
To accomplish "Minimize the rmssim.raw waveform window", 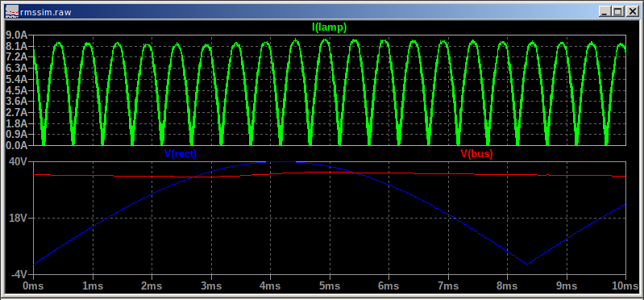I will pyautogui.click(x=604, y=12).
